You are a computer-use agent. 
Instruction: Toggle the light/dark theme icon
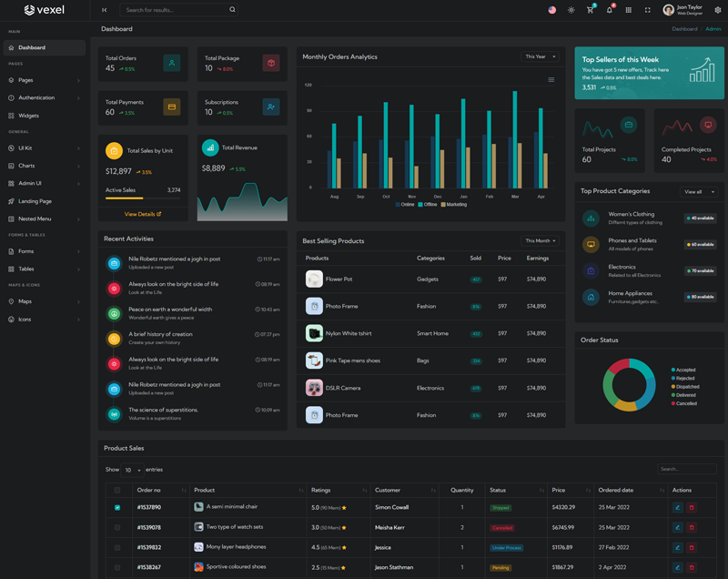point(571,10)
